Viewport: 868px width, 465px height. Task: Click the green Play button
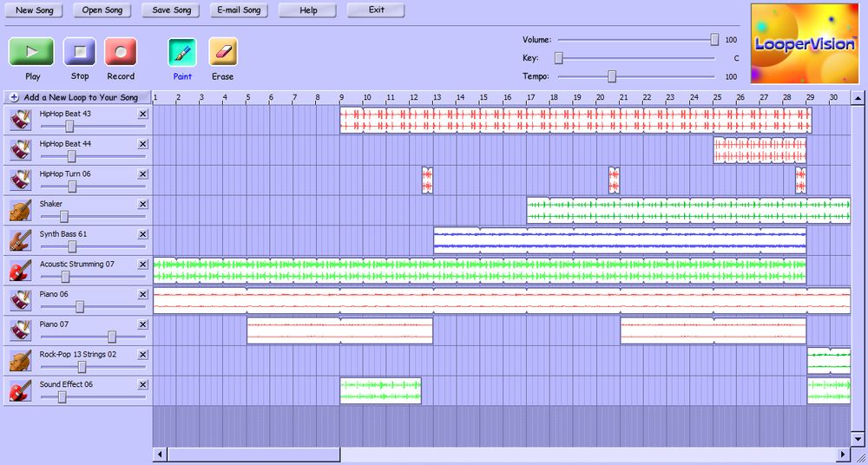tap(31, 52)
